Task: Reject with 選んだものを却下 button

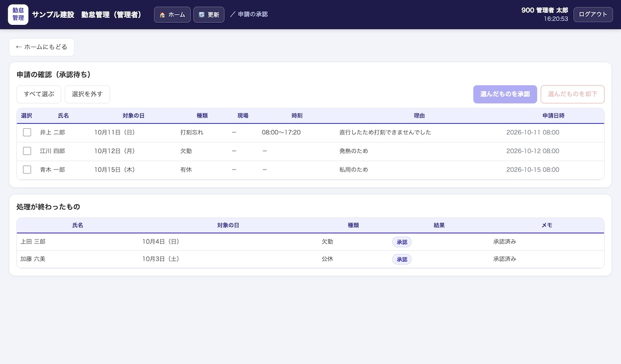Action: coord(573,94)
